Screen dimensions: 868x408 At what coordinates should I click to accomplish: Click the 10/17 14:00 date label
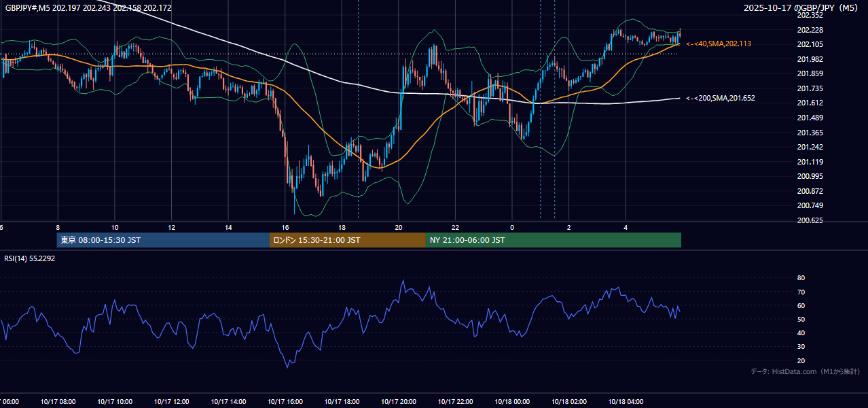(228, 402)
